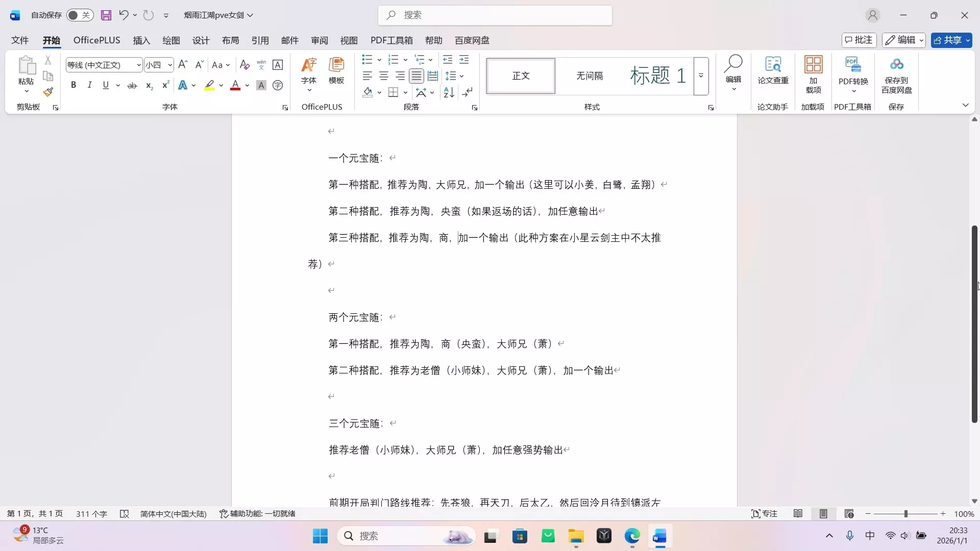Show paragraph marks icon
980x551 pixels.
(468, 92)
